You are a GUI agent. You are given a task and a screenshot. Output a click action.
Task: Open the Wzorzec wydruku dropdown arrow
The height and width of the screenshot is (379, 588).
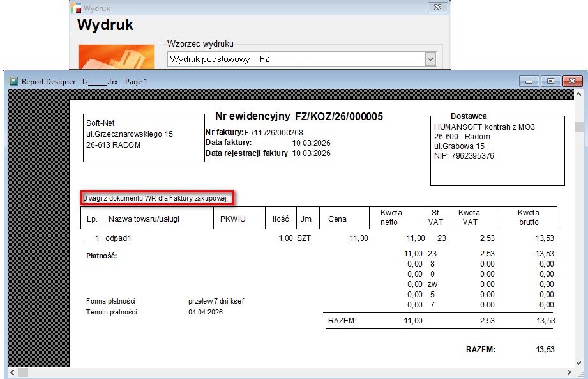pos(430,59)
